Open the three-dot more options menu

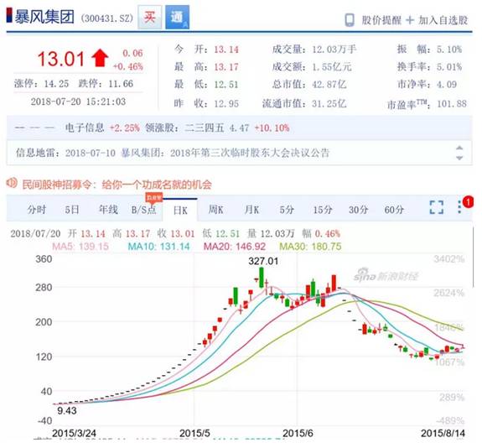click(459, 207)
